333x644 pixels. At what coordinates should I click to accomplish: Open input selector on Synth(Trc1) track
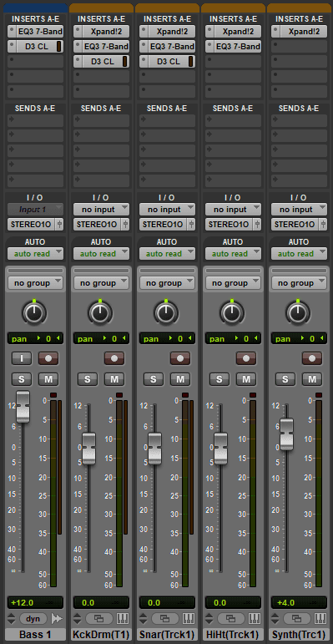click(300, 210)
